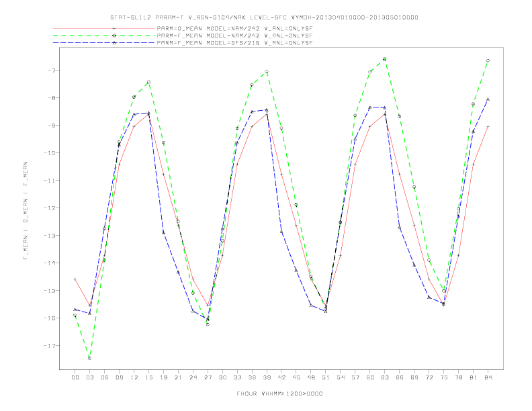Click the x-axis tick label 72
Viewport: 532px width, 411px height.
(x=429, y=377)
